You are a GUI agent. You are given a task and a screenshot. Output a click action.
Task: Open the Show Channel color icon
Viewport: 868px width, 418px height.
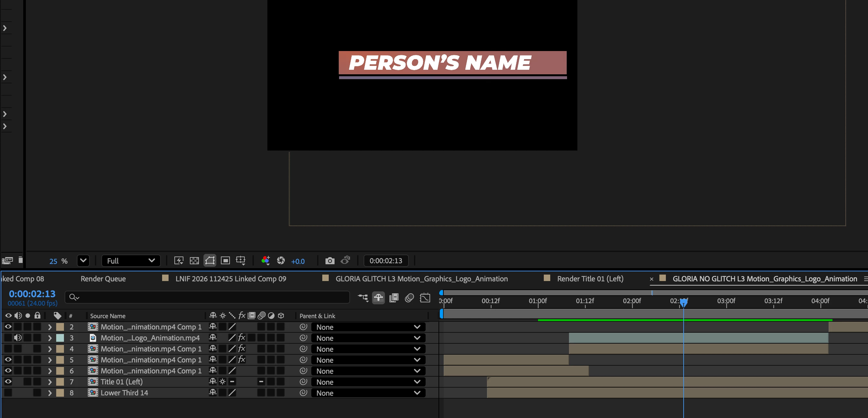tap(265, 261)
